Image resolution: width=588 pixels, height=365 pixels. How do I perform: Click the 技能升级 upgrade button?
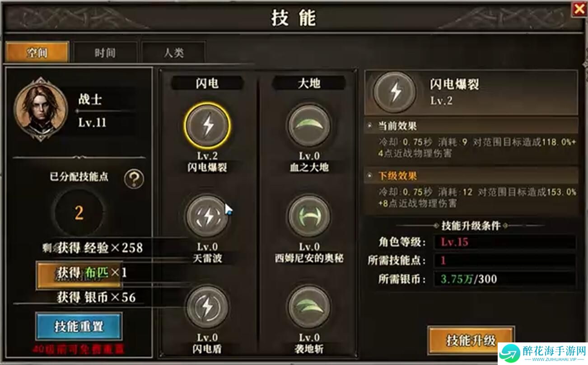click(x=471, y=340)
